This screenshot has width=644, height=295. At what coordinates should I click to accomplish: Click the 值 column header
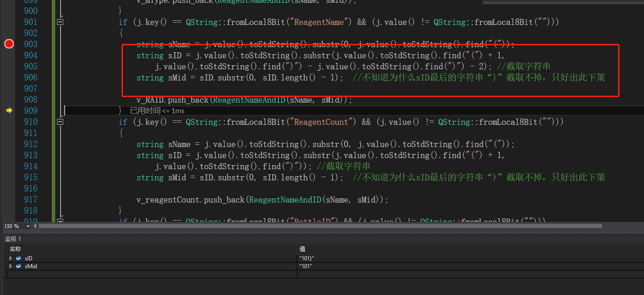pos(302,249)
